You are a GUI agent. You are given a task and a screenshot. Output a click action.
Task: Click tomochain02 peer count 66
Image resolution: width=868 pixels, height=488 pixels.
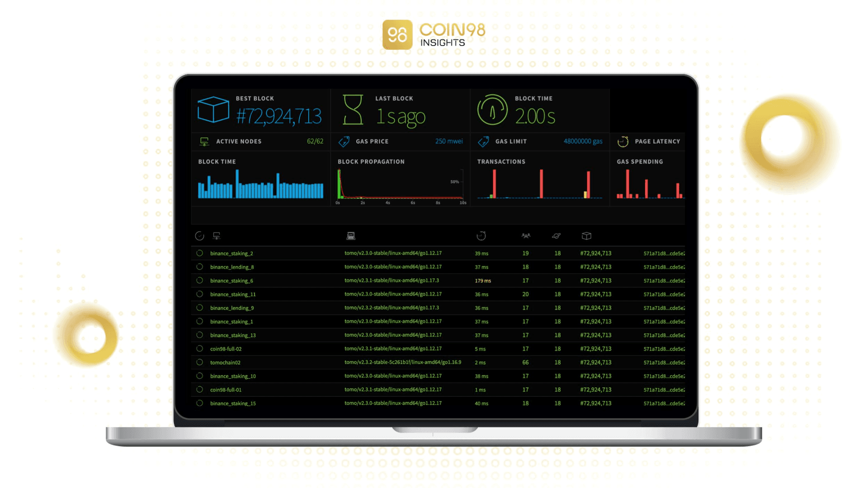pyautogui.click(x=525, y=362)
